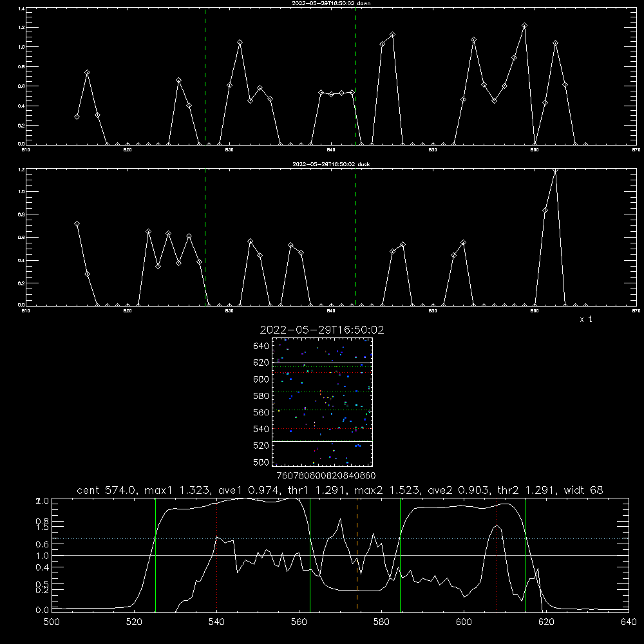Click the green dotted line near 585 in scatter image
The height and width of the screenshot is (644, 644).
click(322, 392)
